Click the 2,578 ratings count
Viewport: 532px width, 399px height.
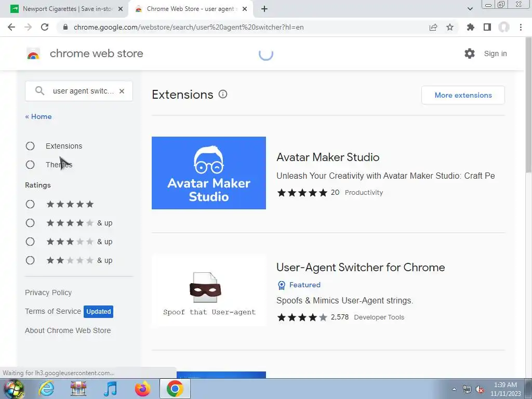tap(340, 317)
